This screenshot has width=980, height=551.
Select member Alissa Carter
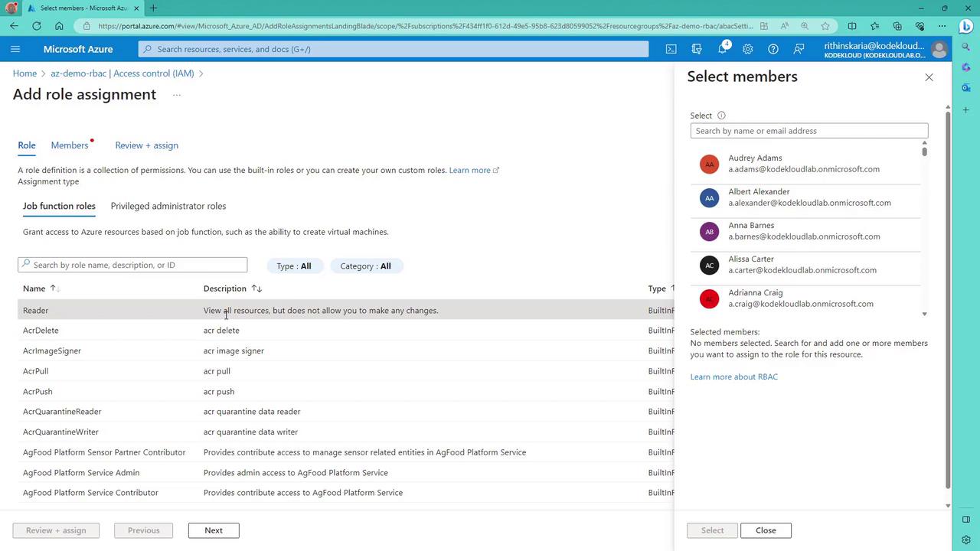805,265
